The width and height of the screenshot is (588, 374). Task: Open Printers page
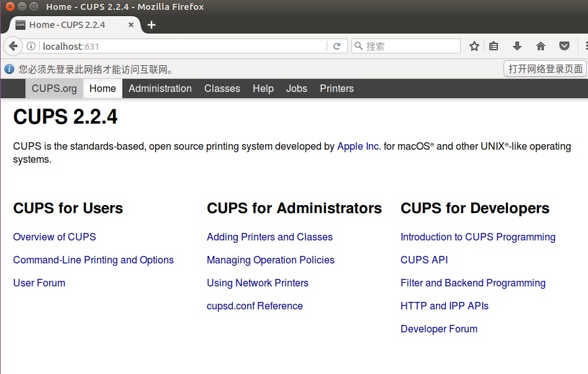click(337, 88)
